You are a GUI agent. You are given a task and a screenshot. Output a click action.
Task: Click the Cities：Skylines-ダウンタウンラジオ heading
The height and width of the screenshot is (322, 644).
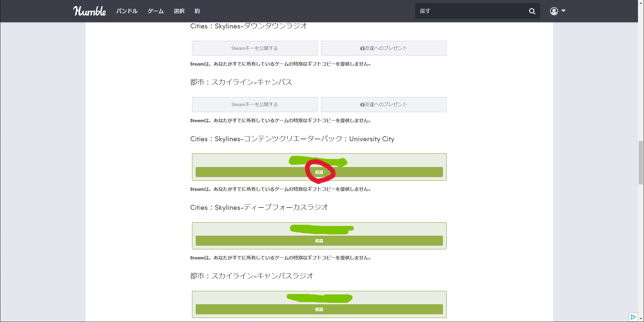(x=249, y=26)
